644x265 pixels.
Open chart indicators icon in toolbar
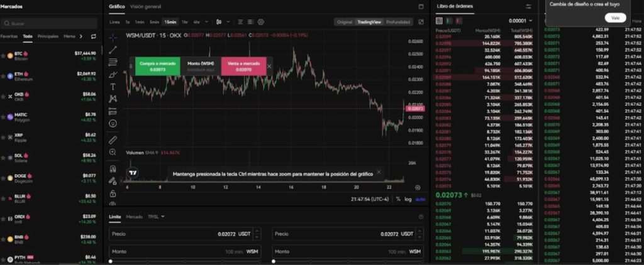(241, 22)
